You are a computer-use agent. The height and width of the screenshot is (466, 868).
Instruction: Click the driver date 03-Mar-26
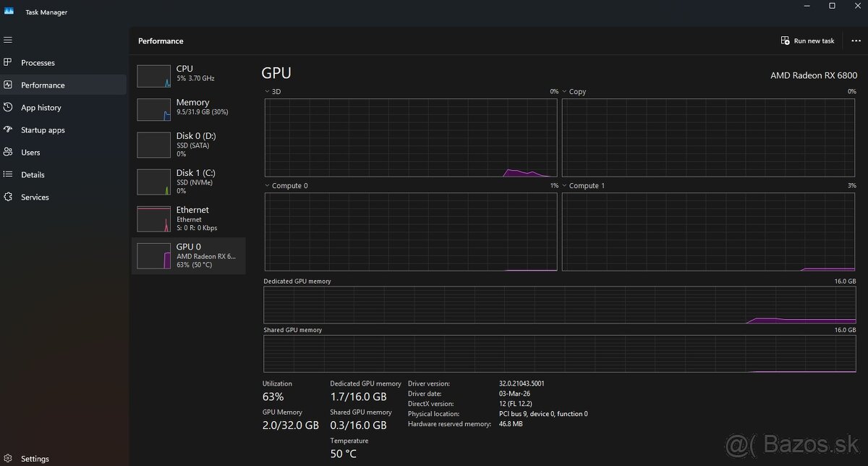[x=514, y=394]
